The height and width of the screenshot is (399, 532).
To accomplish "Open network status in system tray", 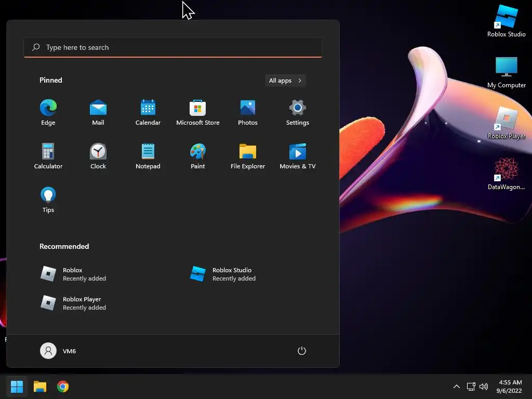I will [471, 387].
